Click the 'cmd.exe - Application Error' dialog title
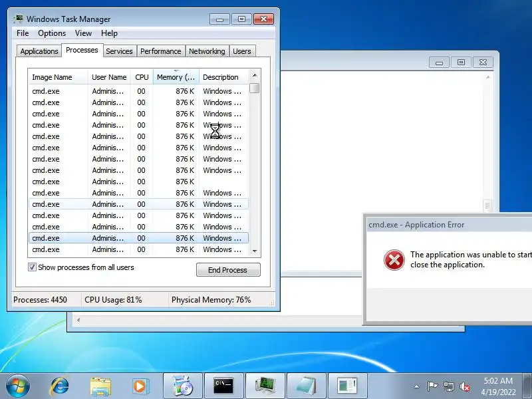Screen dimensions: 532x399 tap(416, 225)
